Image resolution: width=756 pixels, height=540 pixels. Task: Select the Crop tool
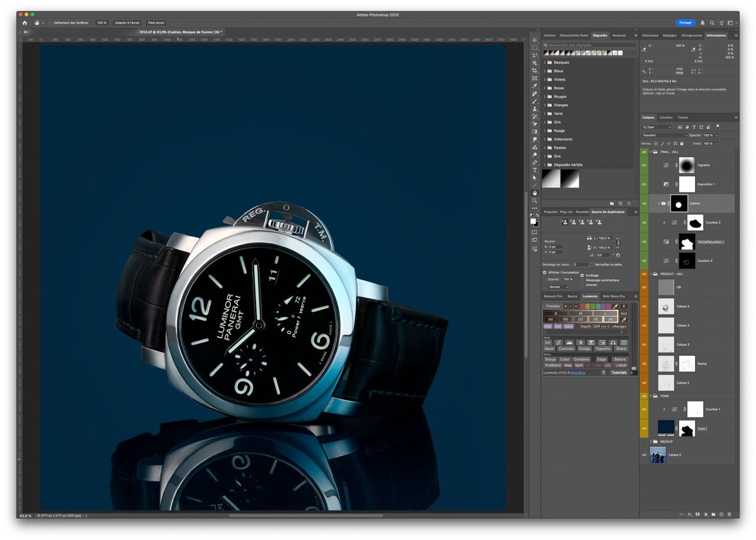535,71
